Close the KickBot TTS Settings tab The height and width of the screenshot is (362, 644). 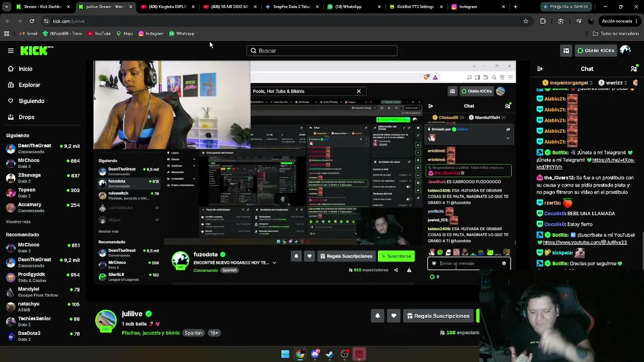coord(441,7)
